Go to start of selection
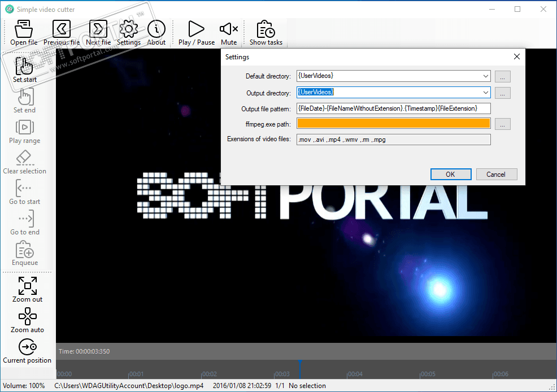This screenshot has width=557, height=392. pos(24,191)
